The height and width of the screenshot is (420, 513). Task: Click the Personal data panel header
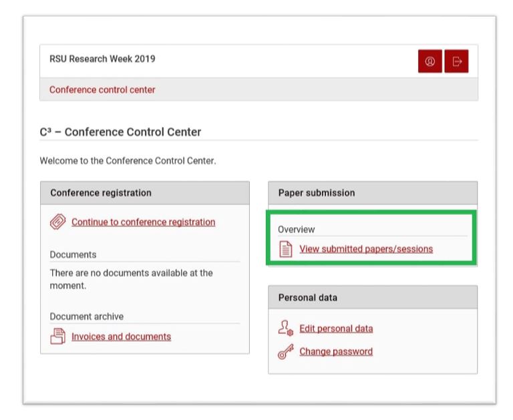click(308, 298)
